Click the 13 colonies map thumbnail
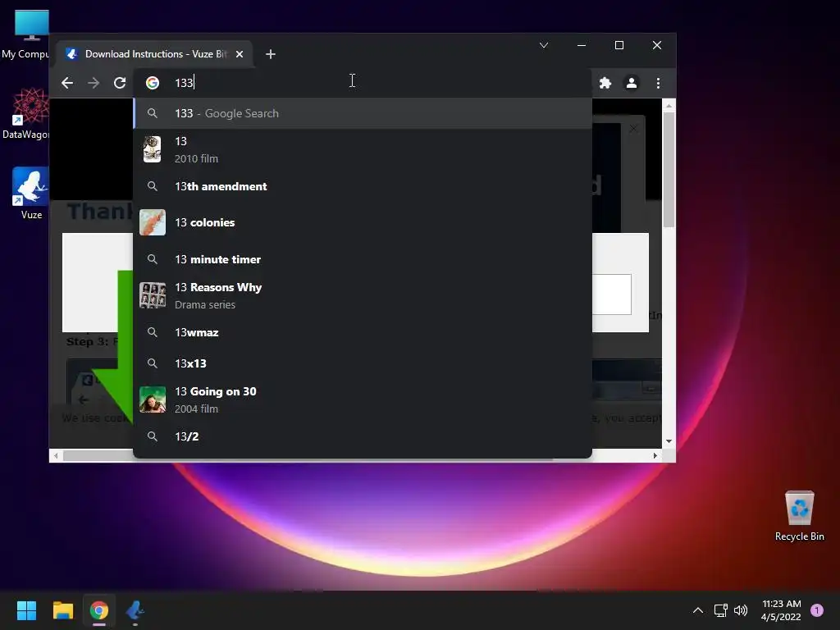This screenshot has width=840, height=630. point(153,222)
